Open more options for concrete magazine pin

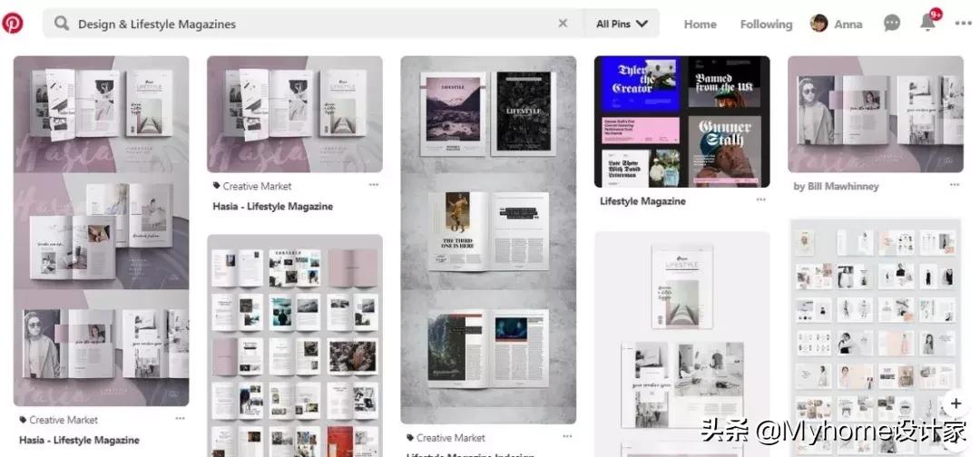pyautogui.click(x=567, y=436)
